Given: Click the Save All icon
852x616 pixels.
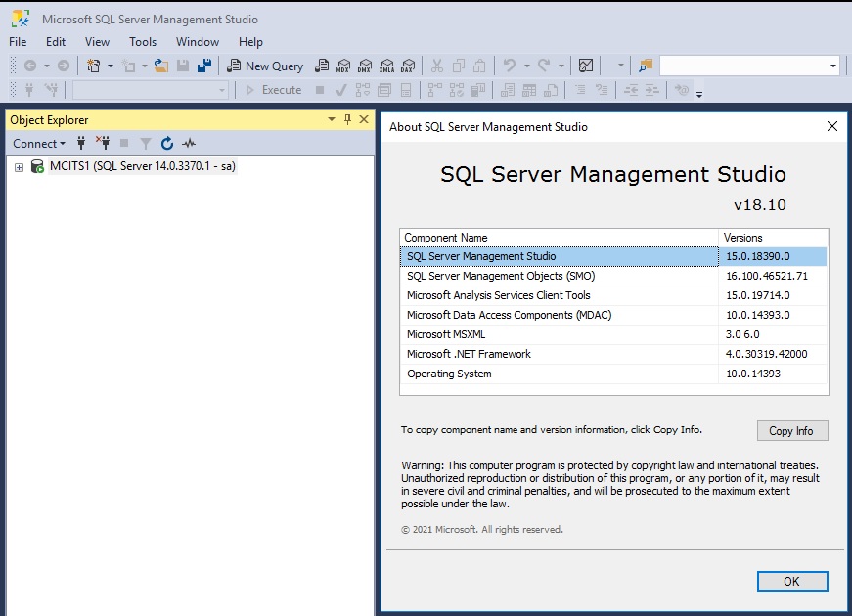Looking at the screenshot, I should pyautogui.click(x=204, y=66).
